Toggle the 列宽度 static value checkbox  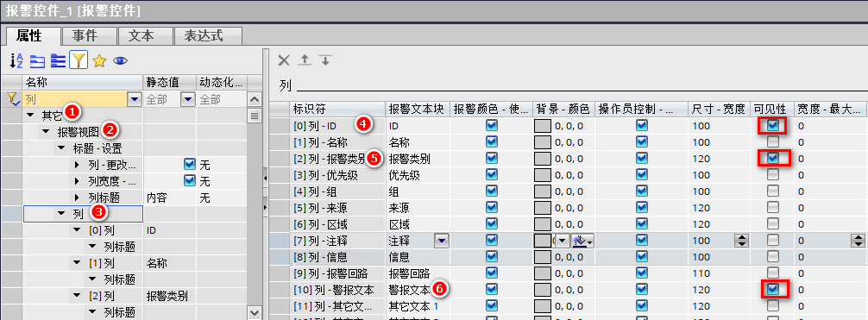pyautogui.click(x=190, y=181)
